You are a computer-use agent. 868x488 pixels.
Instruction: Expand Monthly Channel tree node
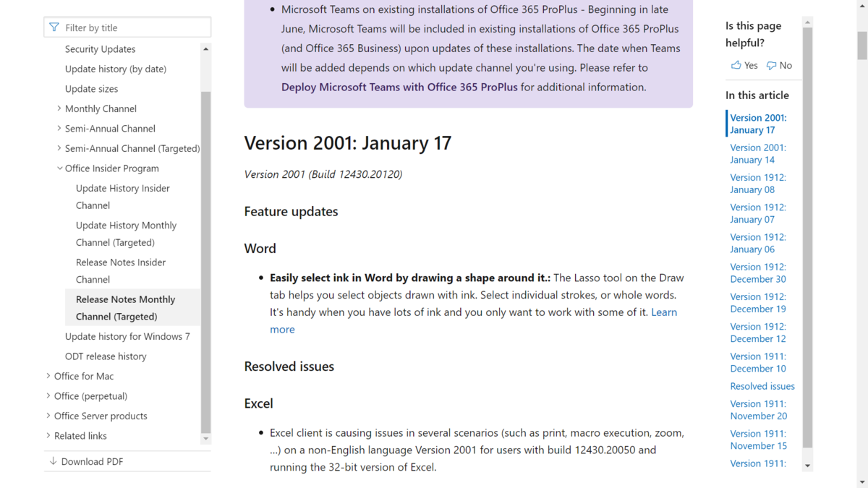(x=59, y=108)
